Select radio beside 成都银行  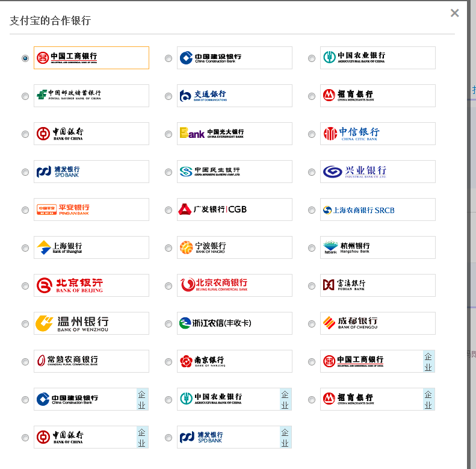[x=312, y=324]
